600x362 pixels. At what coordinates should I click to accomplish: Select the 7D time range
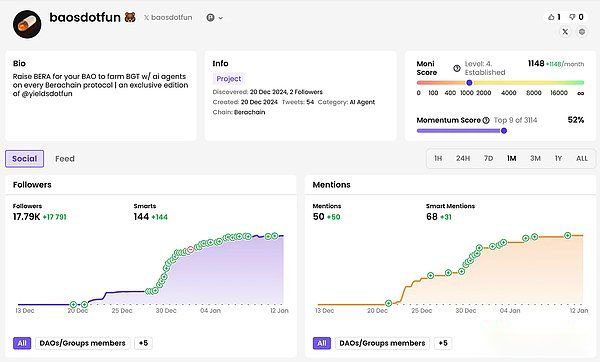488,158
